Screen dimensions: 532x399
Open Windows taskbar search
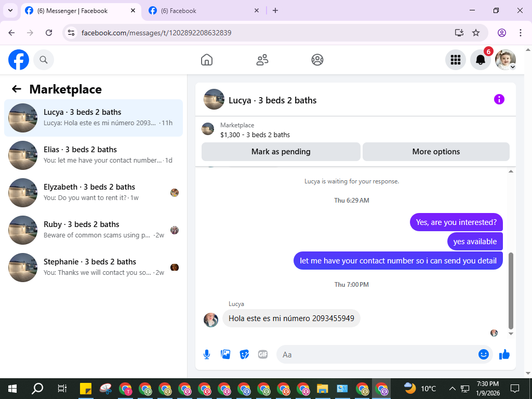[x=37, y=389]
